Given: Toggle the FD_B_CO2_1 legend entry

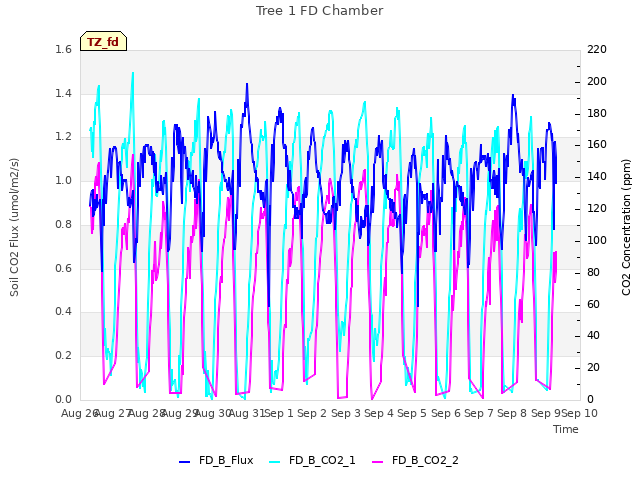Looking at the screenshot, I should [x=313, y=460].
